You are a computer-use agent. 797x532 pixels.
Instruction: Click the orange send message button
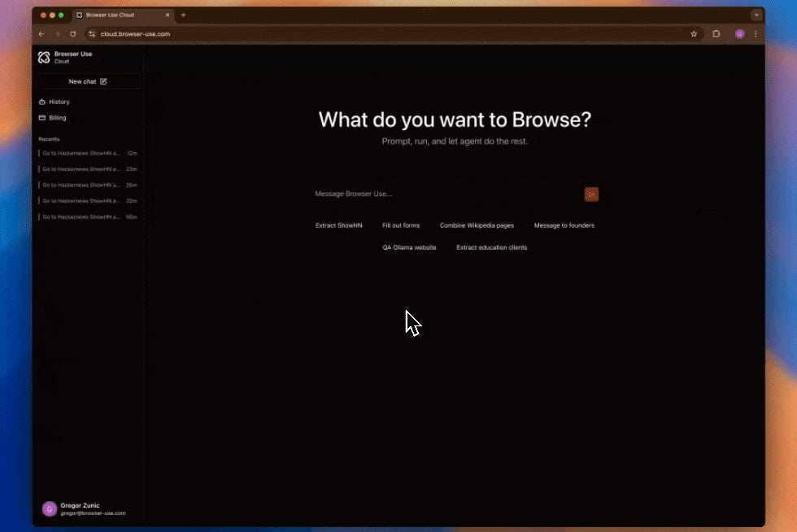click(x=591, y=194)
